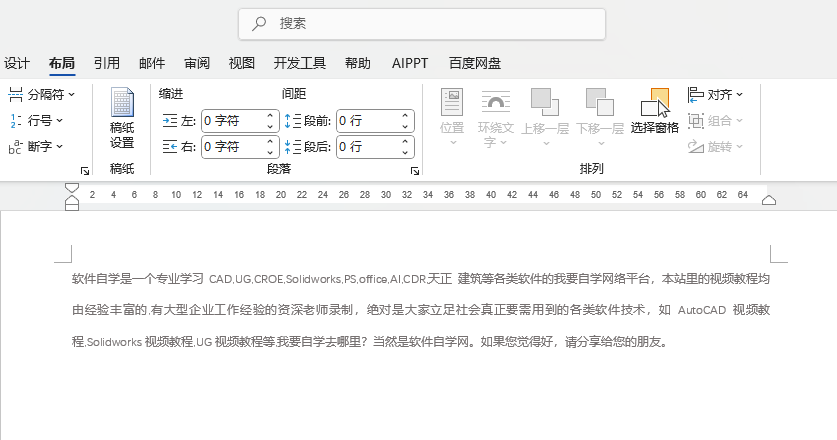This screenshot has width=837, height=440.
Task: Click the right indent marker on ruler
Action: 769,200
